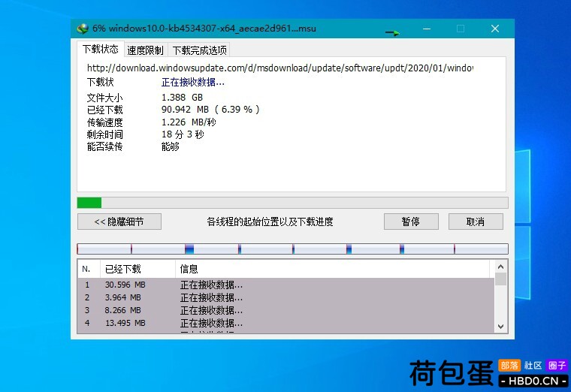Open the 速度限制 tab
Image resolution: width=571 pixels, height=392 pixels.
(x=145, y=50)
